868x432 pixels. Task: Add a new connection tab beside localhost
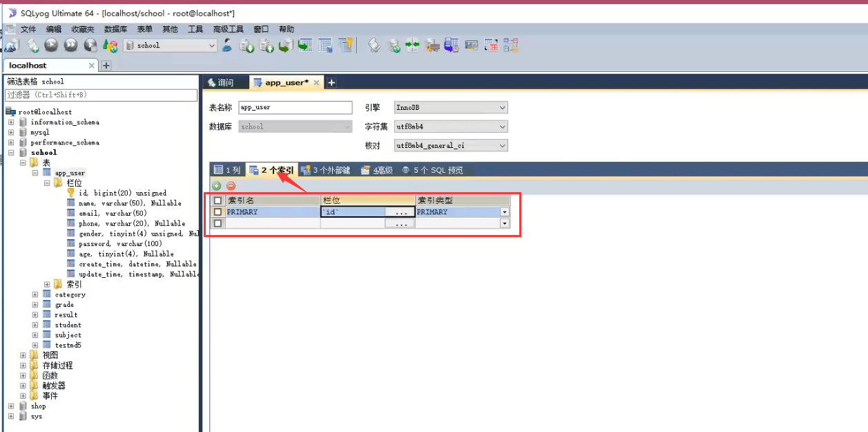[x=106, y=66]
